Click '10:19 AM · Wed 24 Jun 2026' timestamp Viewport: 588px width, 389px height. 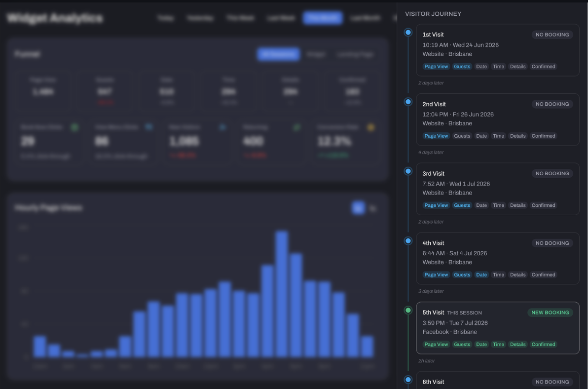[x=461, y=45]
